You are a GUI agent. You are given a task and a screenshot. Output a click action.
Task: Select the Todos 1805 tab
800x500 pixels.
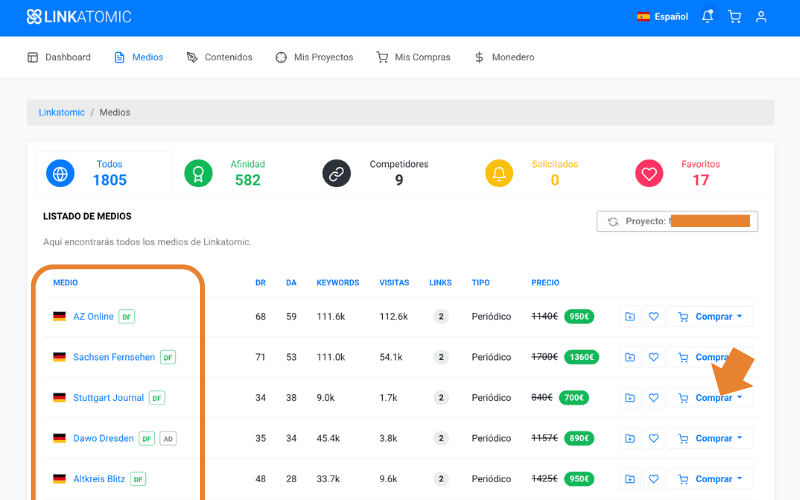click(104, 173)
